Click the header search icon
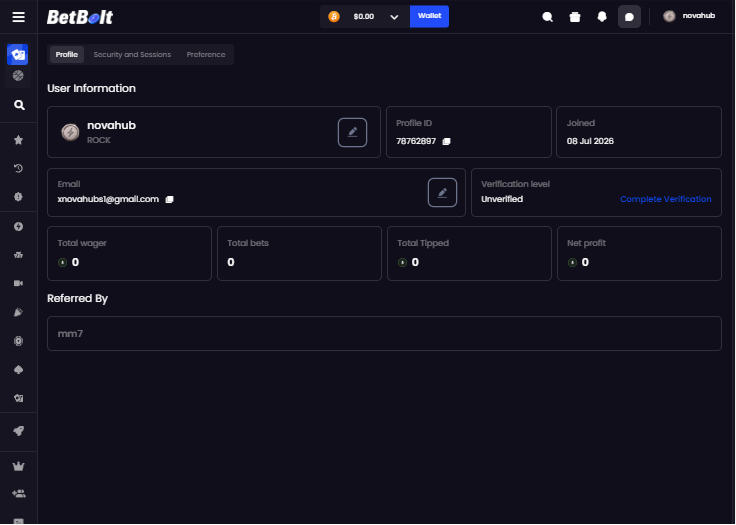Image resolution: width=736 pixels, height=525 pixels. tap(547, 17)
